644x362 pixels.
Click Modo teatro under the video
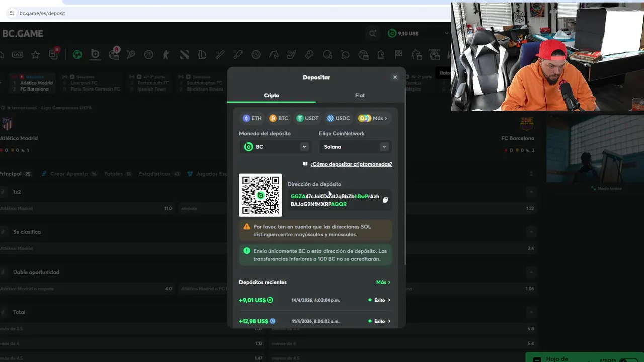(x=606, y=188)
